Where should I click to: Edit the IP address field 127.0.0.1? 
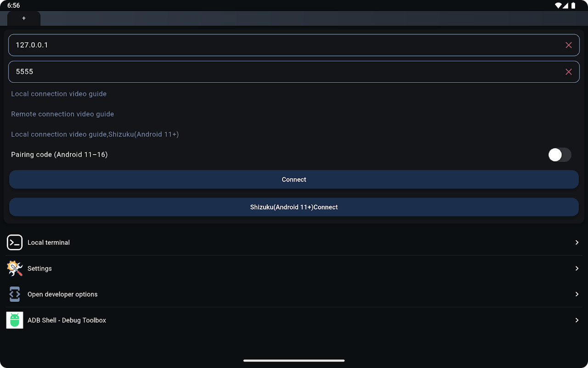point(294,45)
